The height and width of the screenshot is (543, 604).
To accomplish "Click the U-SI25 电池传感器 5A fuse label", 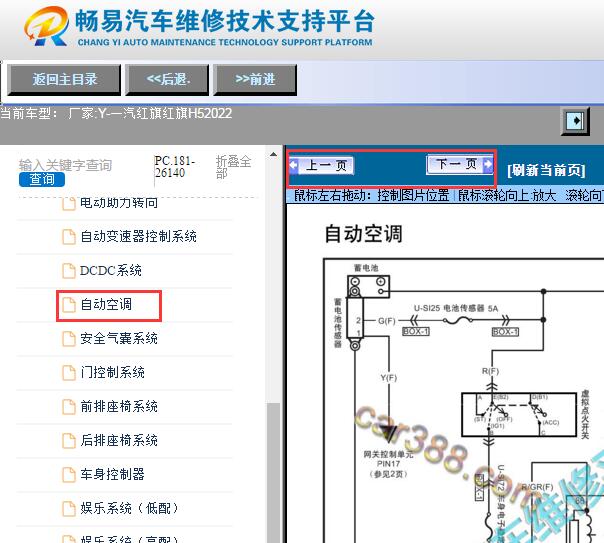I will (456, 308).
